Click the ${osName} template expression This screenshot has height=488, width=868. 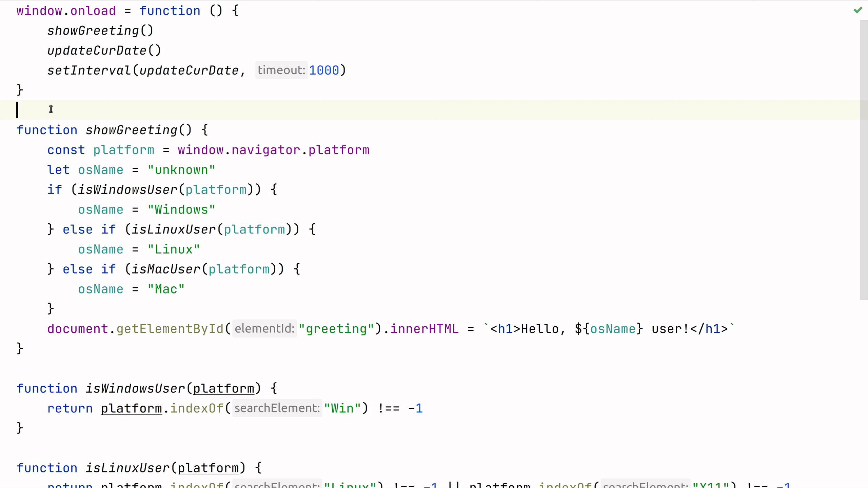point(609,329)
